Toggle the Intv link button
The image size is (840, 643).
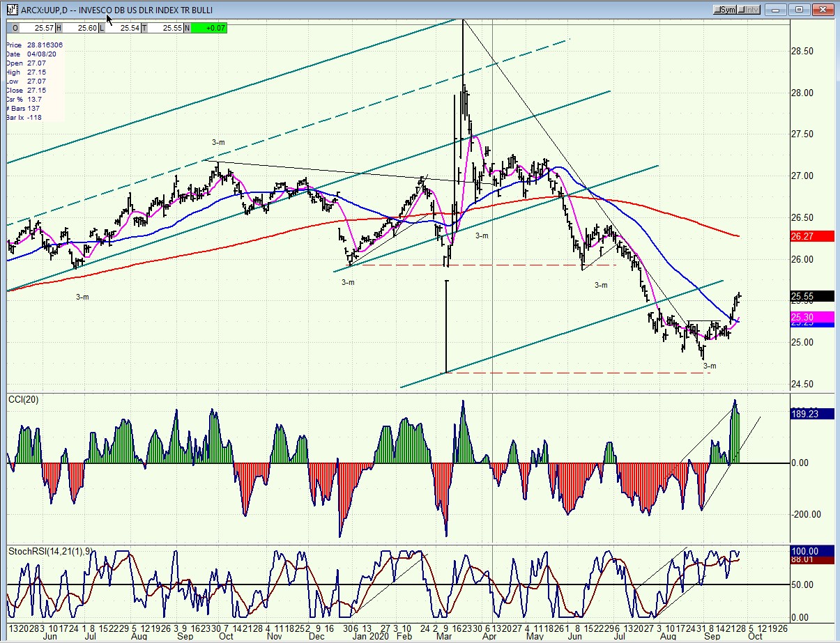click(749, 10)
